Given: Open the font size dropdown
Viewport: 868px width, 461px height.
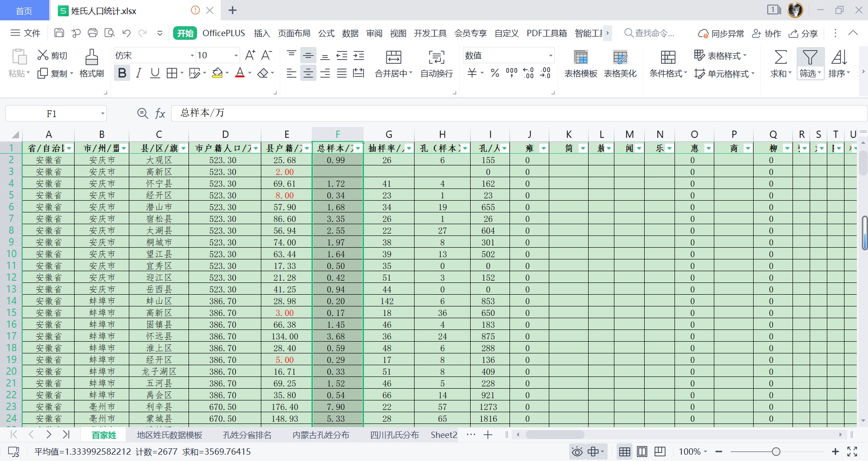Looking at the screenshot, I should tap(236, 55).
